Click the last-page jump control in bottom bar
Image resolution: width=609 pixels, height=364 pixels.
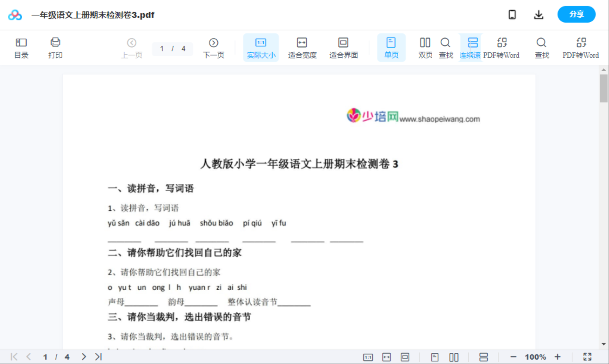point(98,356)
